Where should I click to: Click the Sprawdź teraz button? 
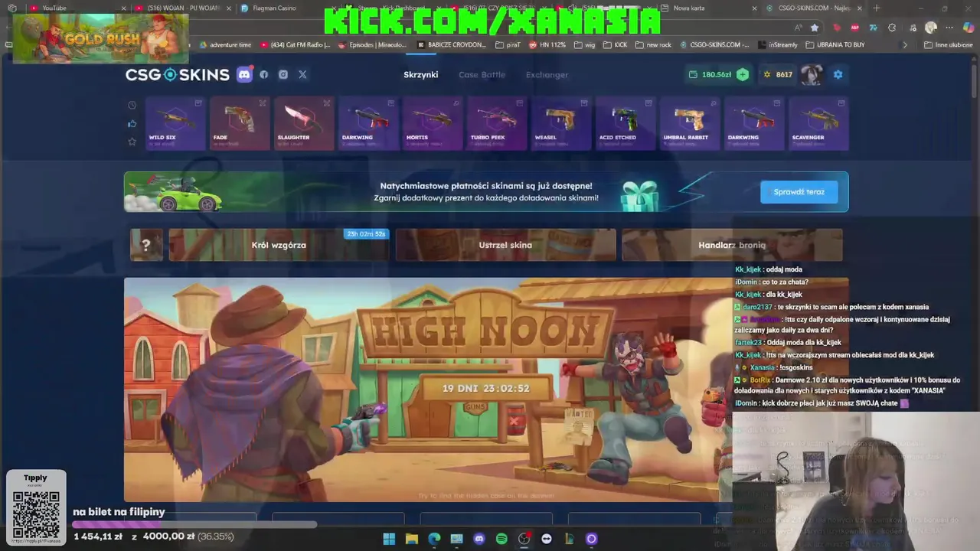[799, 192]
